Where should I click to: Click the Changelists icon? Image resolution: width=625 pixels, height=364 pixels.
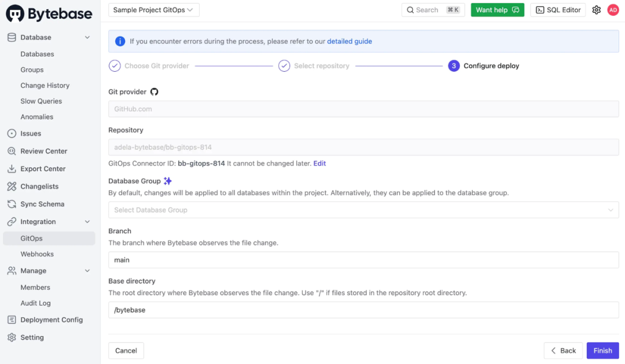click(x=12, y=186)
